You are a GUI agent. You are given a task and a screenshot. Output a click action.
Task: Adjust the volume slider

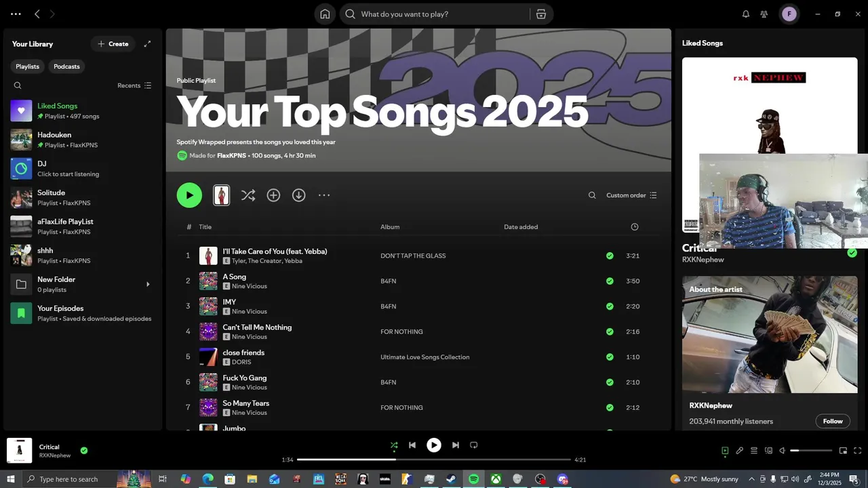[x=811, y=451]
